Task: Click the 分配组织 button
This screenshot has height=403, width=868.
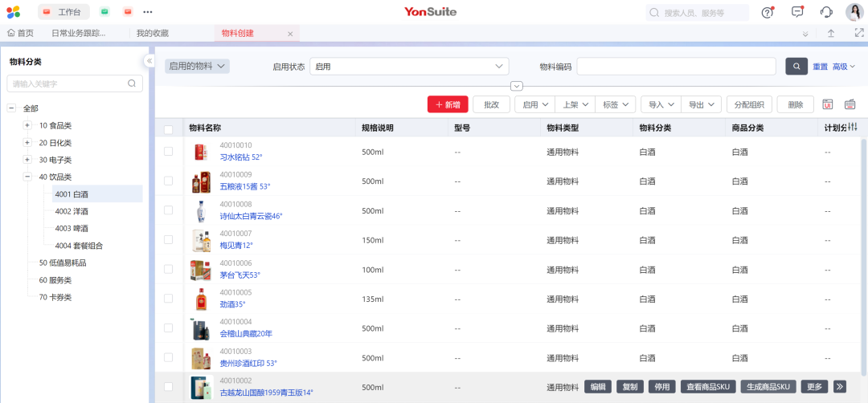Action: [750, 104]
